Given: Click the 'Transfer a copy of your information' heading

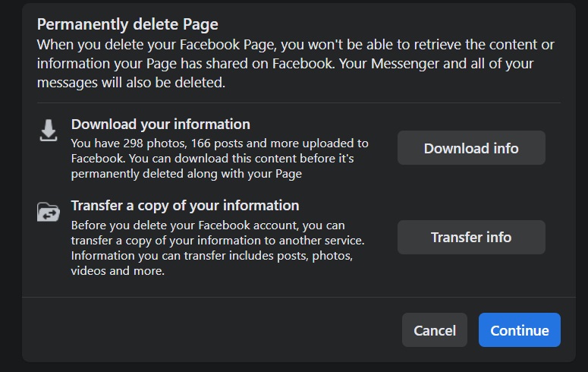Looking at the screenshot, I should tap(185, 206).
